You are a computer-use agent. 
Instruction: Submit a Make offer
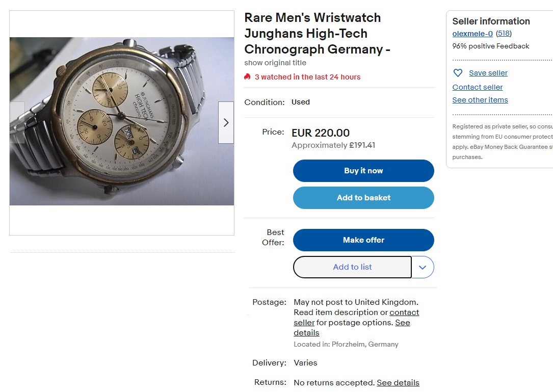pos(363,240)
